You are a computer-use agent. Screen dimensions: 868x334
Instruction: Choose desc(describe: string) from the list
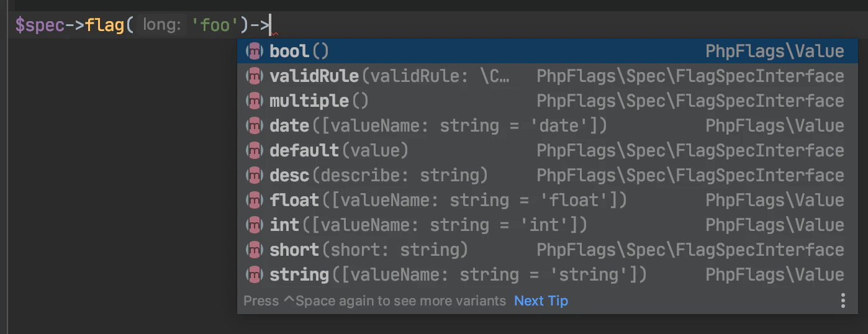(x=379, y=175)
